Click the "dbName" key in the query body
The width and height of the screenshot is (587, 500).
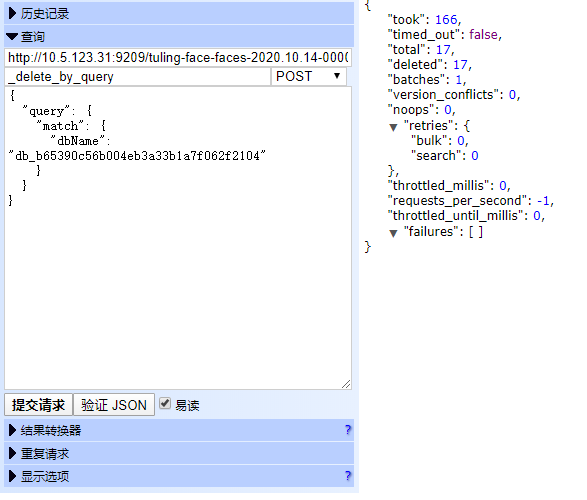[x=78, y=141]
